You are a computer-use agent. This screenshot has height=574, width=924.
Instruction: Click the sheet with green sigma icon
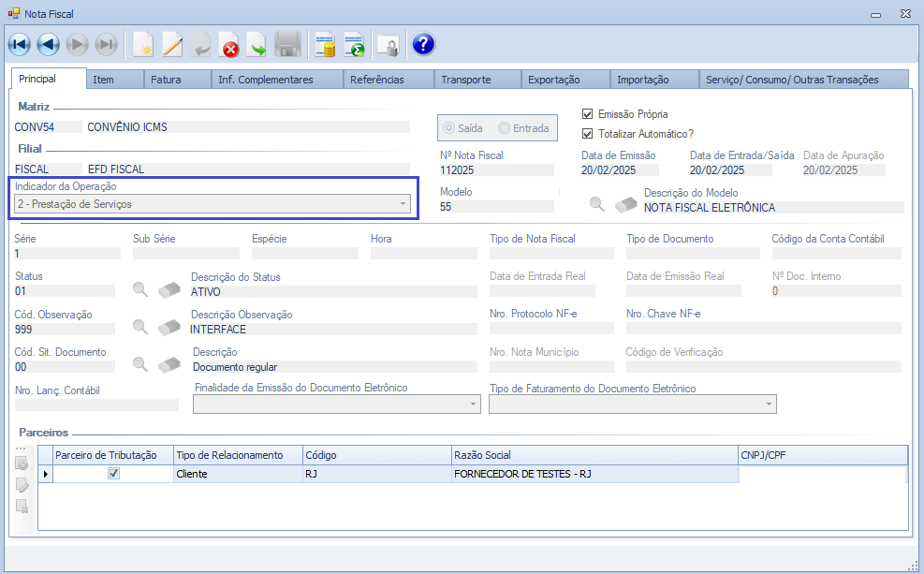(x=354, y=44)
